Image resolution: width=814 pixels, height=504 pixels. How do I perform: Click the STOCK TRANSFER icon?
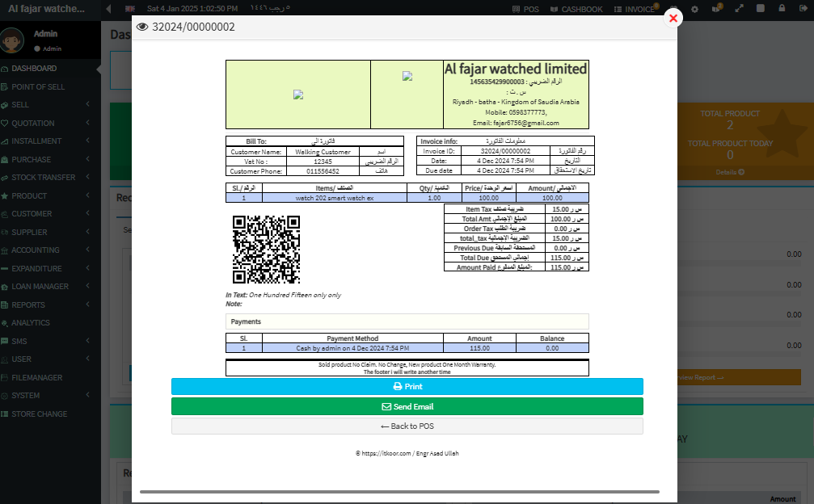(5, 178)
